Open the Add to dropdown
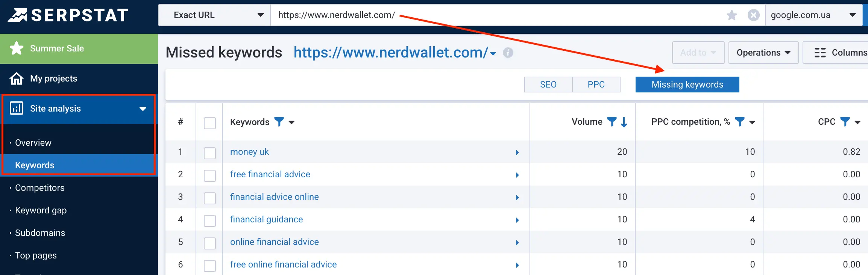This screenshot has height=275, width=868. tap(698, 53)
